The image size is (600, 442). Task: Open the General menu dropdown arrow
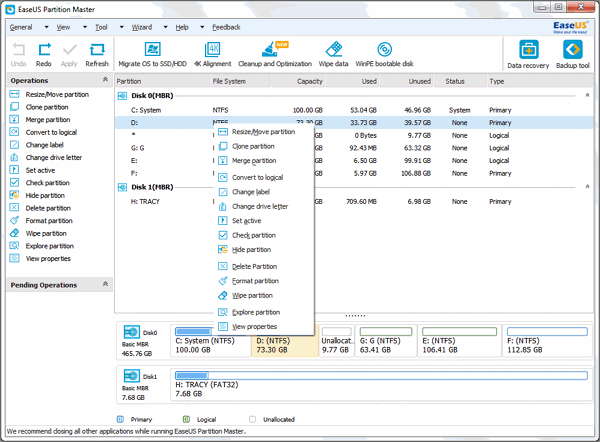pyautogui.click(x=46, y=27)
